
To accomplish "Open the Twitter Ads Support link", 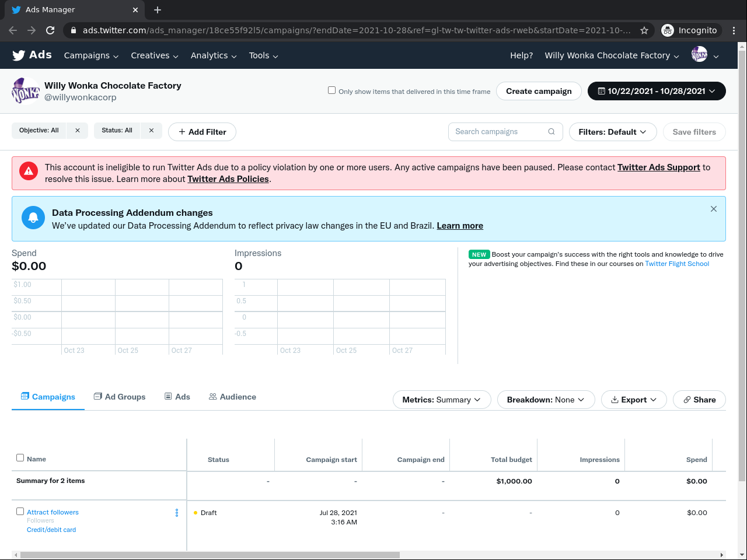I will pos(659,167).
